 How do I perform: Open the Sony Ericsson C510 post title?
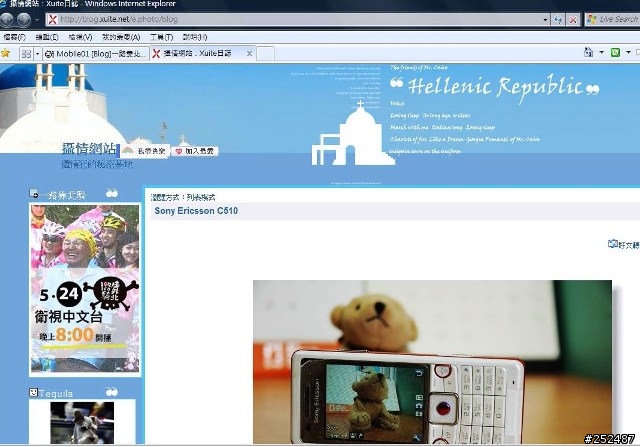196,211
